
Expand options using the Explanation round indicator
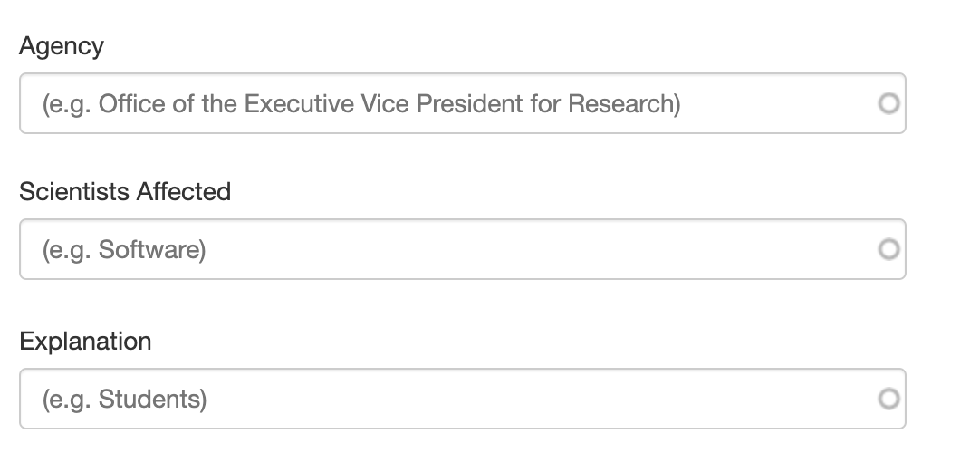pyautogui.click(x=889, y=399)
